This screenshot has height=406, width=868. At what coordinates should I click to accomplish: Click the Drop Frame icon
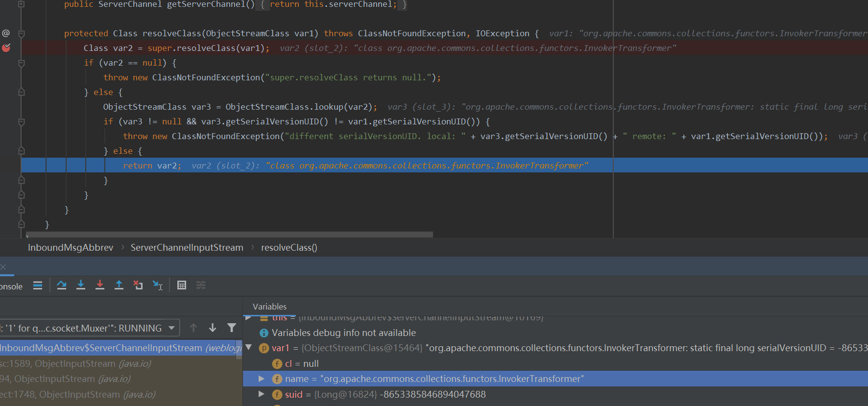[138, 285]
